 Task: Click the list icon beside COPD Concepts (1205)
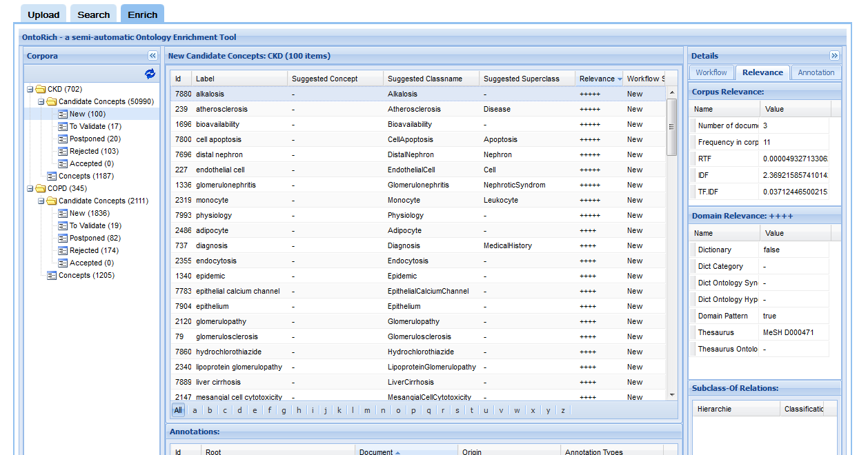(x=52, y=276)
